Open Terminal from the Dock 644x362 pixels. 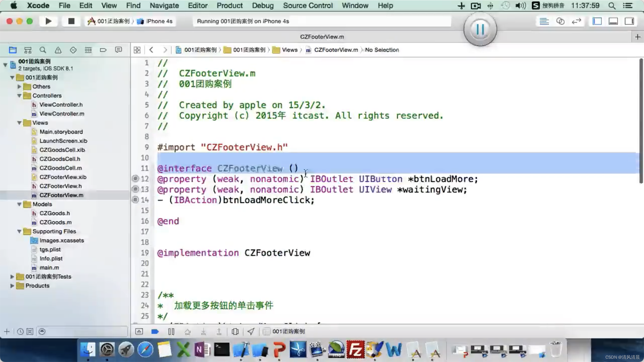(222, 350)
